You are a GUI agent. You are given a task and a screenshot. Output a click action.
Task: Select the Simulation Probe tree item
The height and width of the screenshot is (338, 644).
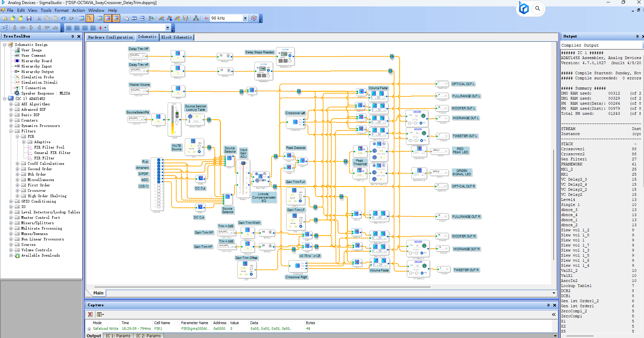37,77
